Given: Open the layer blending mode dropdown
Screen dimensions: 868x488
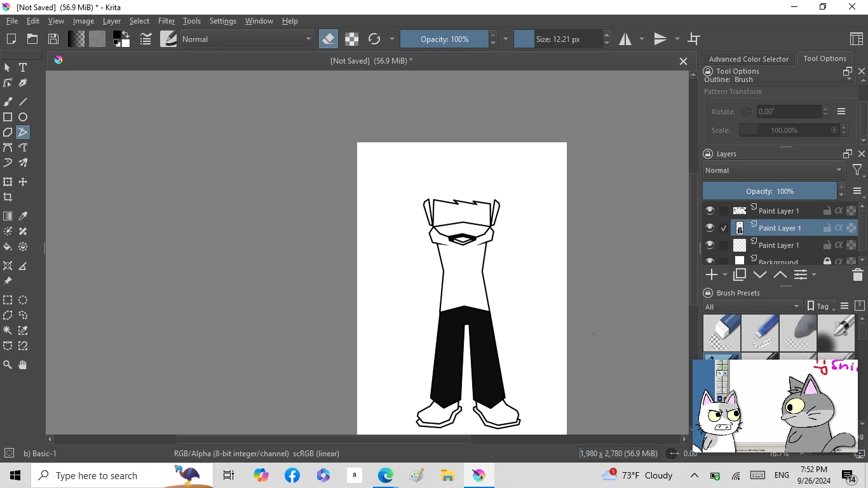Looking at the screenshot, I should 773,170.
